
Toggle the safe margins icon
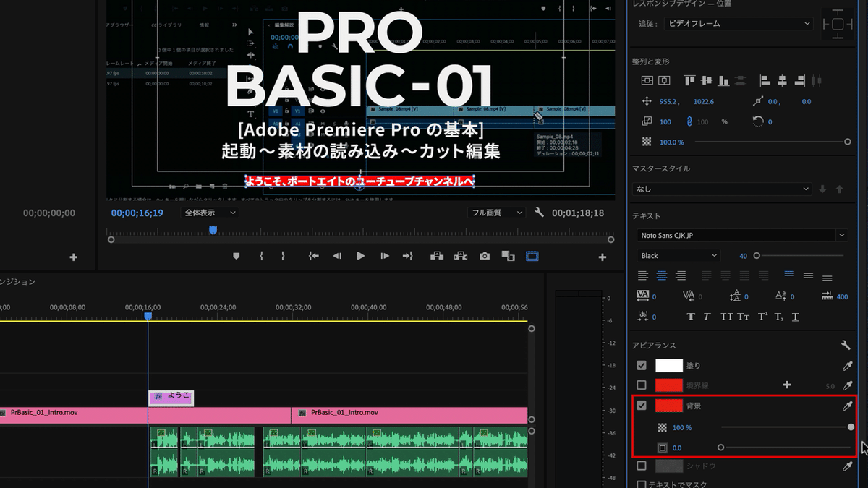pyautogui.click(x=532, y=256)
